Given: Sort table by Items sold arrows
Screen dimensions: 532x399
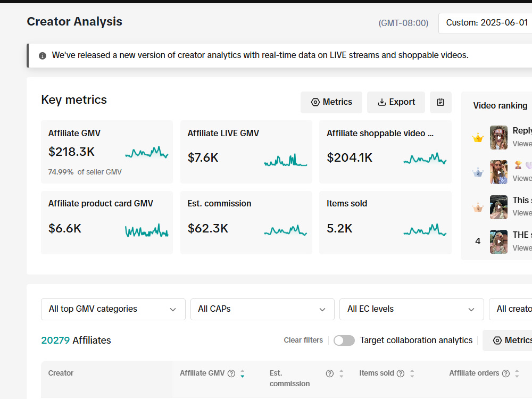Looking at the screenshot, I should pos(412,373).
